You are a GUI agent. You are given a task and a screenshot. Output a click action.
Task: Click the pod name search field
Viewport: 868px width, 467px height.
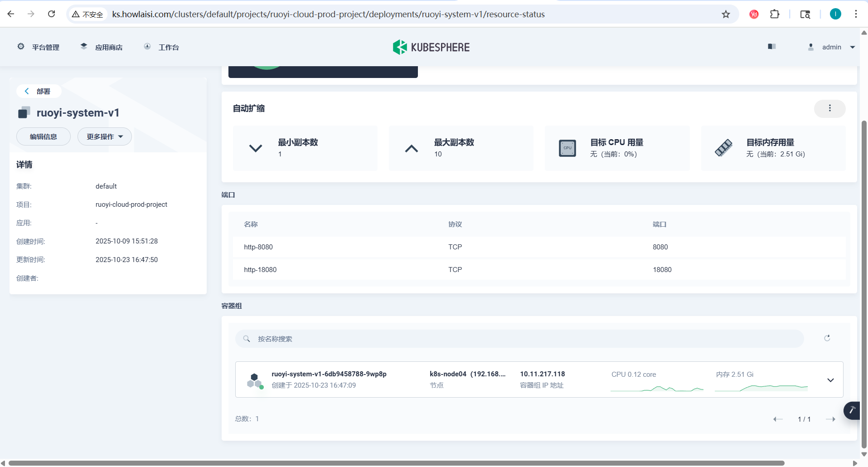pyautogui.click(x=519, y=339)
